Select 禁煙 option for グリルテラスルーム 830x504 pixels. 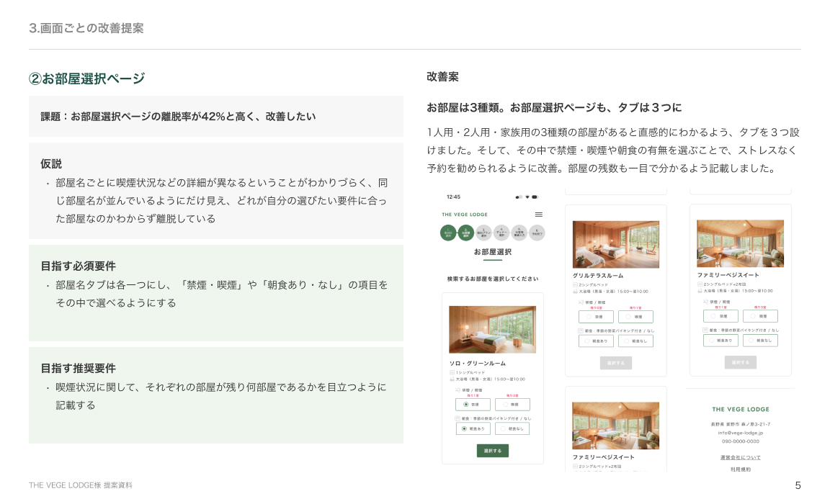(x=596, y=317)
